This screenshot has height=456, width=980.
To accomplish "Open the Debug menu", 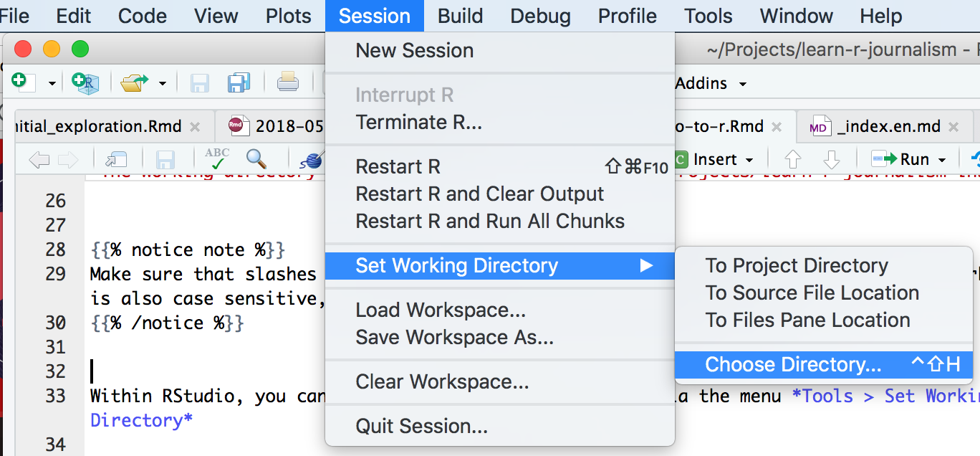I will pos(540,16).
